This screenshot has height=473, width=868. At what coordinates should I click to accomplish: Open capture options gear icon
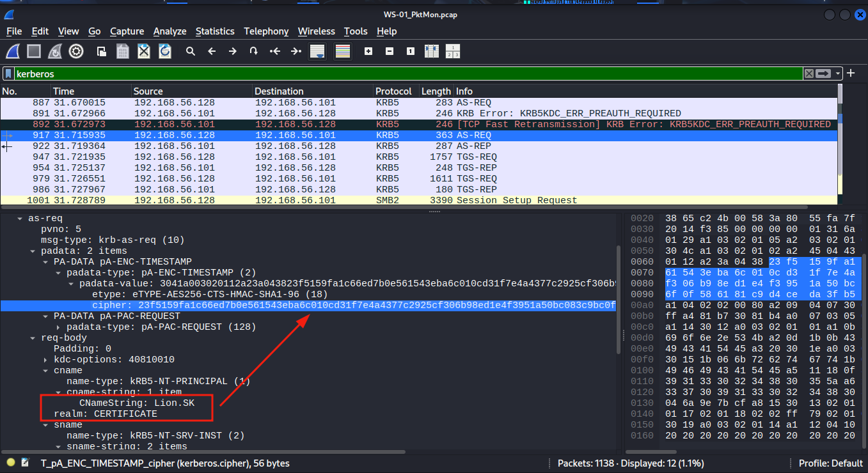[x=76, y=51]
